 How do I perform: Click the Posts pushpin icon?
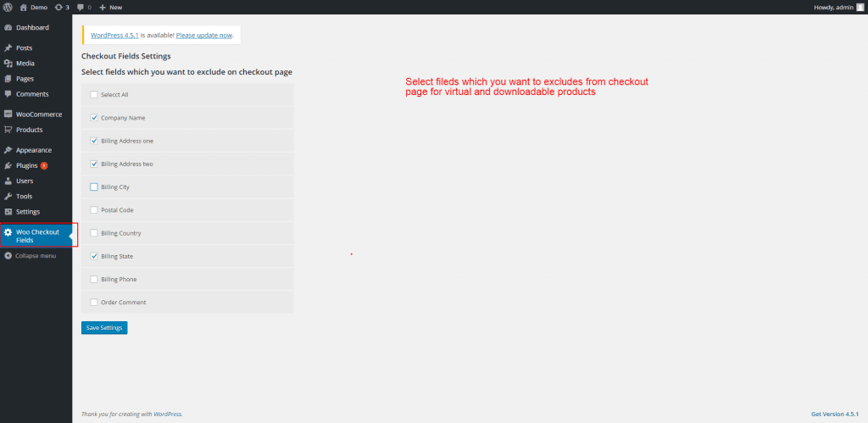(x=8, y=48)
